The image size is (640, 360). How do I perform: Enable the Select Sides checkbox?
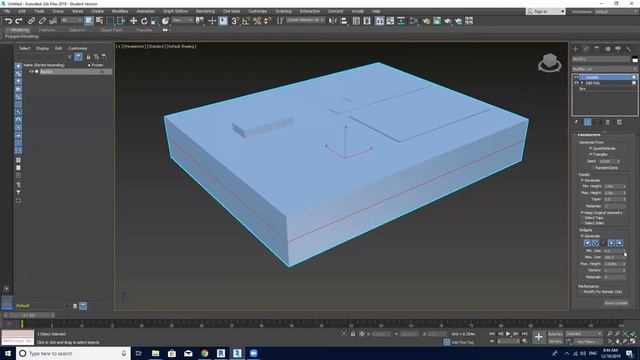(x=582, y=223)
